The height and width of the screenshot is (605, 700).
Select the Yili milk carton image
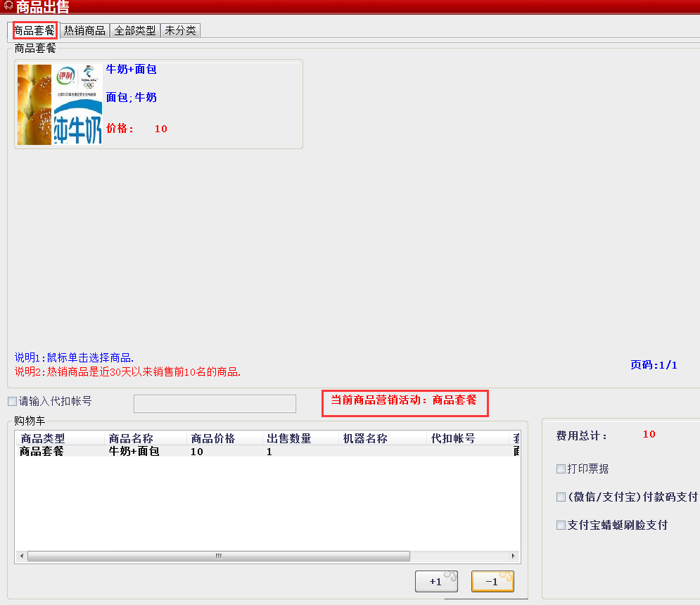point(77,105)
